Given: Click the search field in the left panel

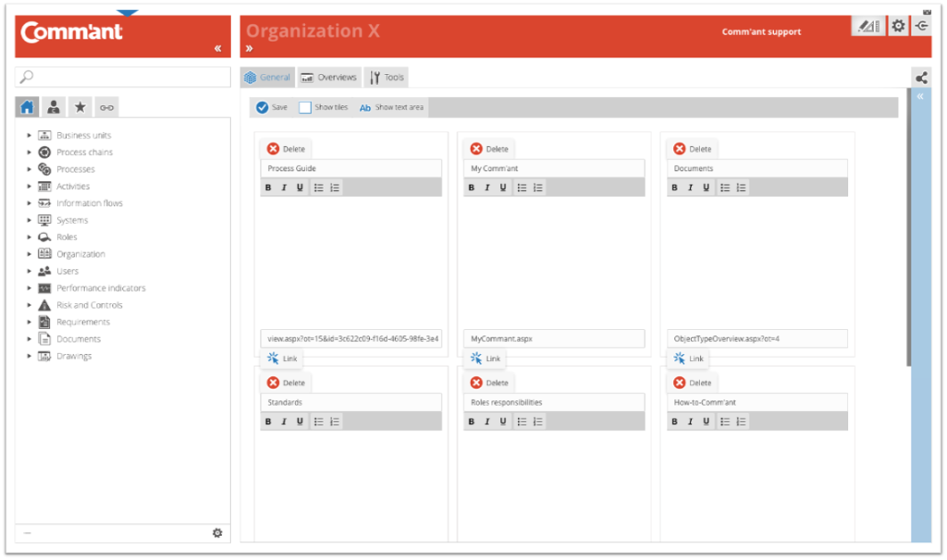Looking at the screenshot, I should 120,77.
